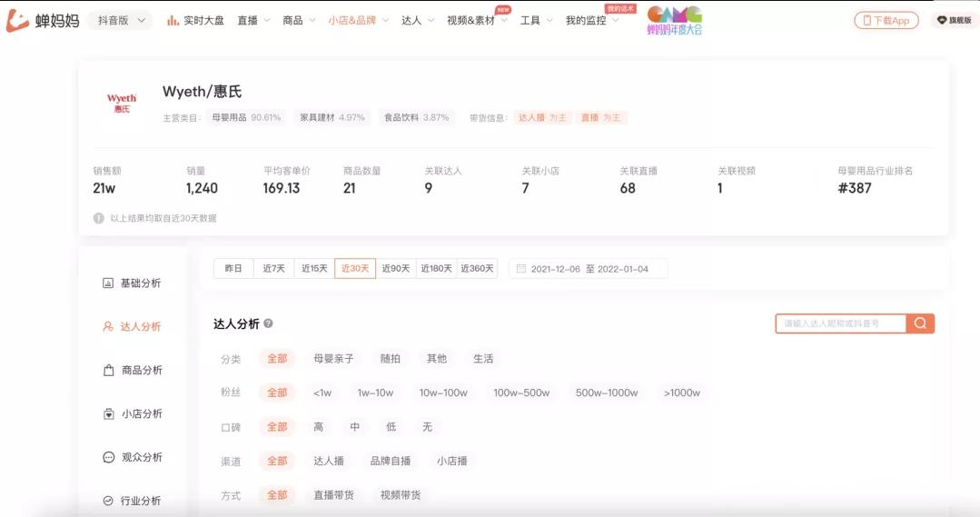980x517 pixels.
Task: Click the 实时大盘 nav link
Action: (x=203, y=21)
